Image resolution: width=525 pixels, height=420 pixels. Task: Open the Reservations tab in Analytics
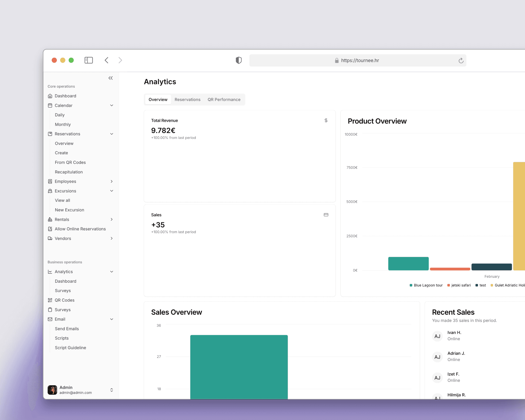coord(187,100)
